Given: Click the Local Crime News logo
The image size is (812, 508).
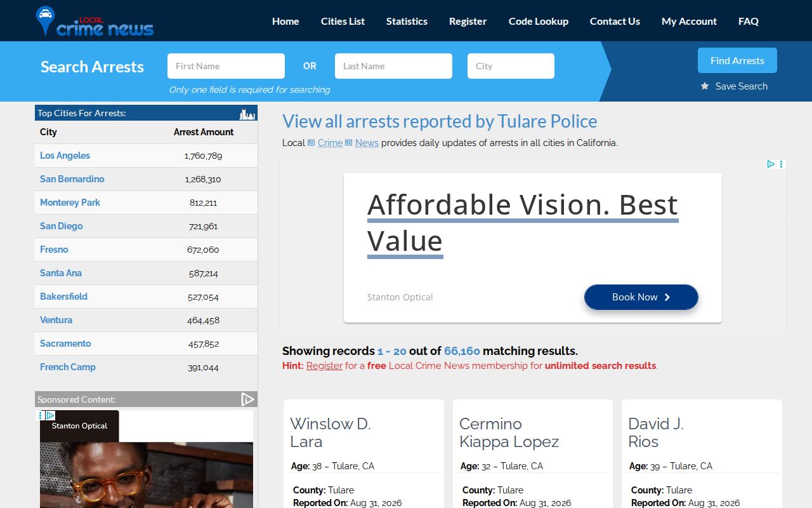Looking at the screenshot, I should (x=95, y=21).
